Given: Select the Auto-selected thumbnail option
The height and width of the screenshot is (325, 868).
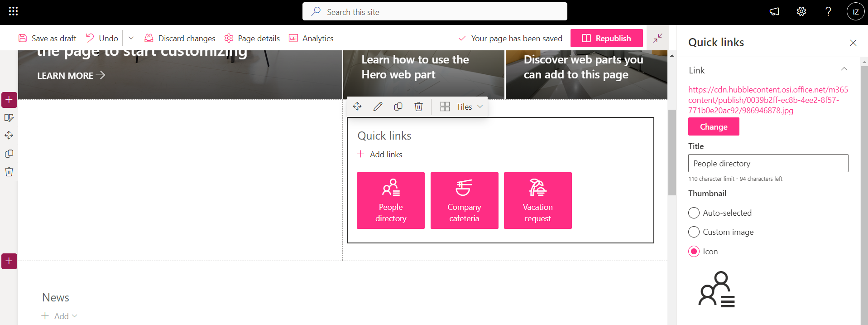Looking at the screenshot, I should pos(694,213).
